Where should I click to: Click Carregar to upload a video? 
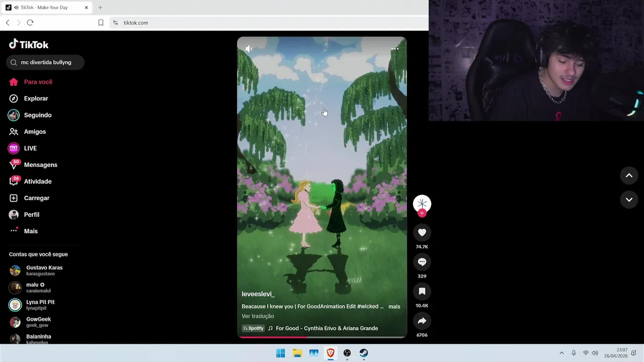pyautogui.click(x=36, y=198)
